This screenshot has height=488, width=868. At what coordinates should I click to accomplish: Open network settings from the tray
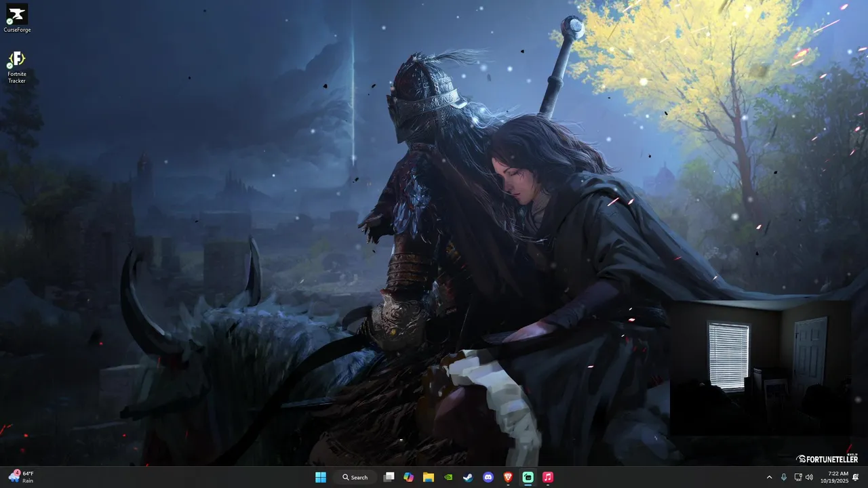click(798, 477)
